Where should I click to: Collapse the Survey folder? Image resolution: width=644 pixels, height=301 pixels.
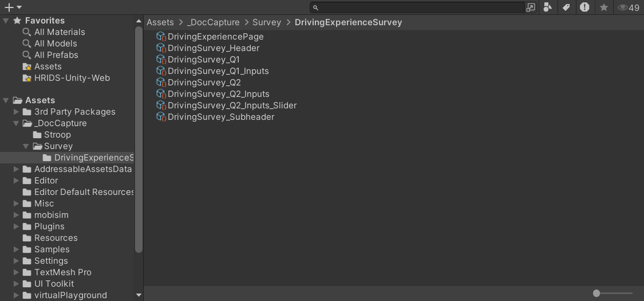click(26, 146)
